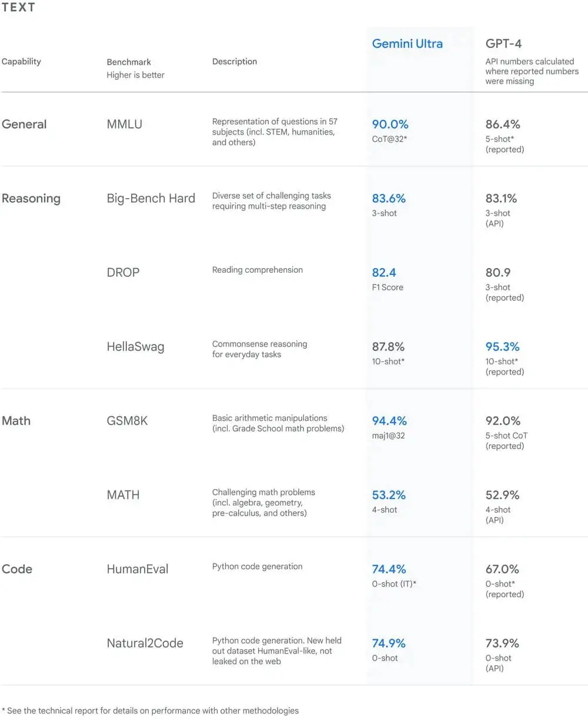
Task: Click the 53.2% MATH score value
Action: [389, 495]
